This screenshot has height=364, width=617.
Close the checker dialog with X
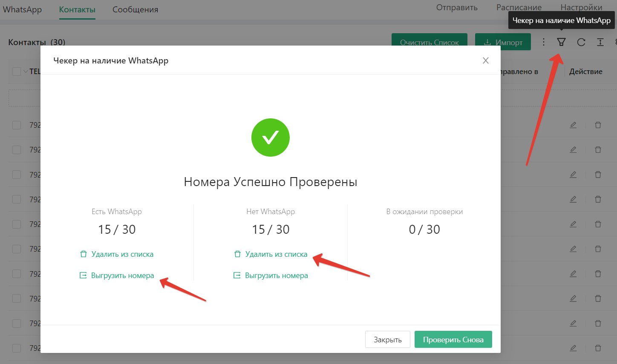(485, 60)
